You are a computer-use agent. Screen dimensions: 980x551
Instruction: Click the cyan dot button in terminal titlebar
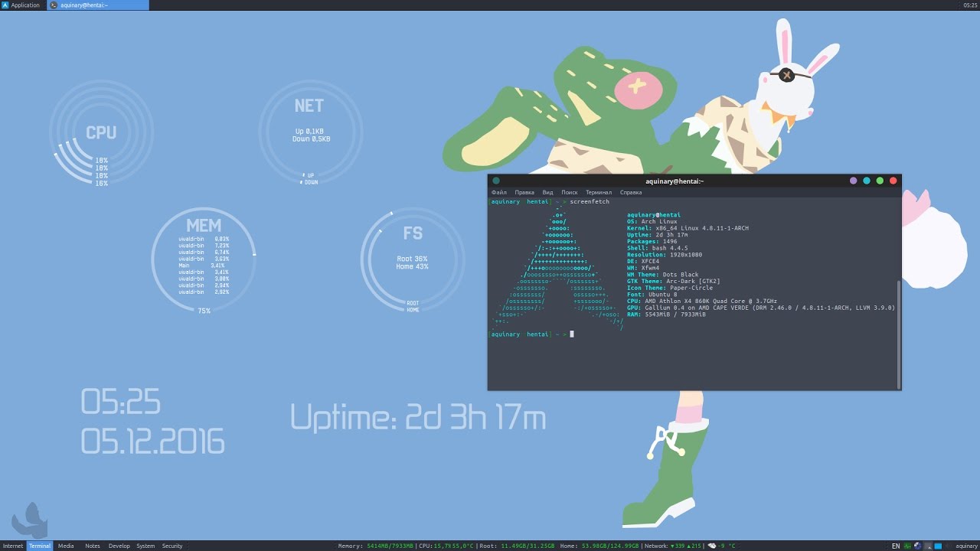tap(867, 181)
